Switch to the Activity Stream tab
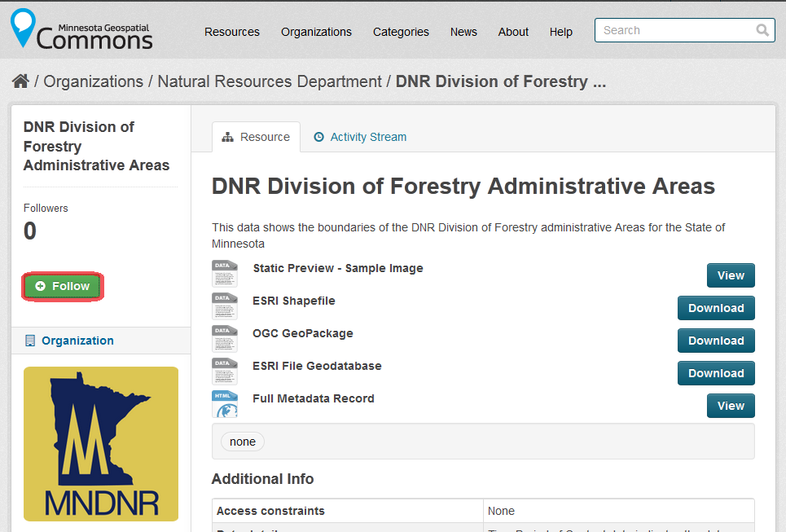The width and height of the screenshot is (786, 532). click(x=360, y=137)
